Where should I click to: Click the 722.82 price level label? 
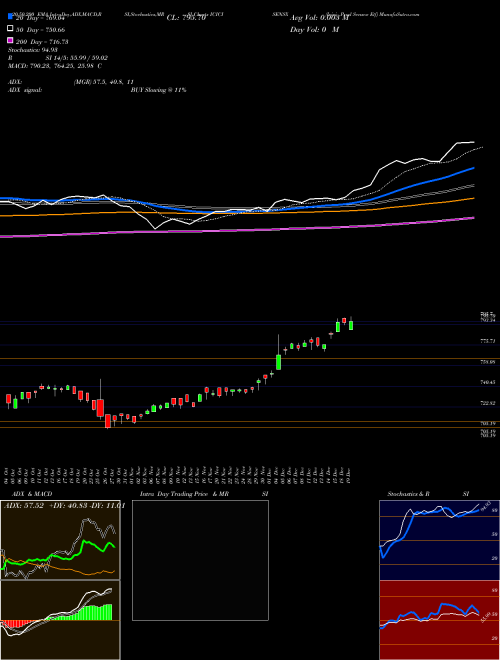click(x=488, y=403)
